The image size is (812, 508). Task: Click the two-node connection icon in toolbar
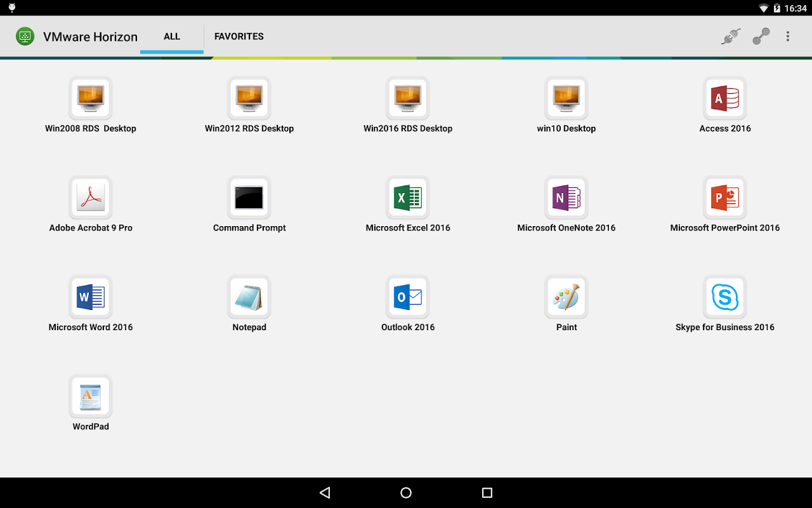(x=761, y=37)
